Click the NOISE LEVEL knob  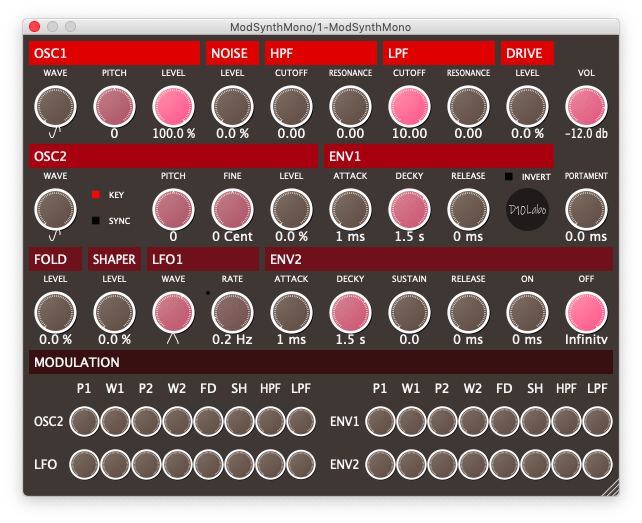click(232, 105)
